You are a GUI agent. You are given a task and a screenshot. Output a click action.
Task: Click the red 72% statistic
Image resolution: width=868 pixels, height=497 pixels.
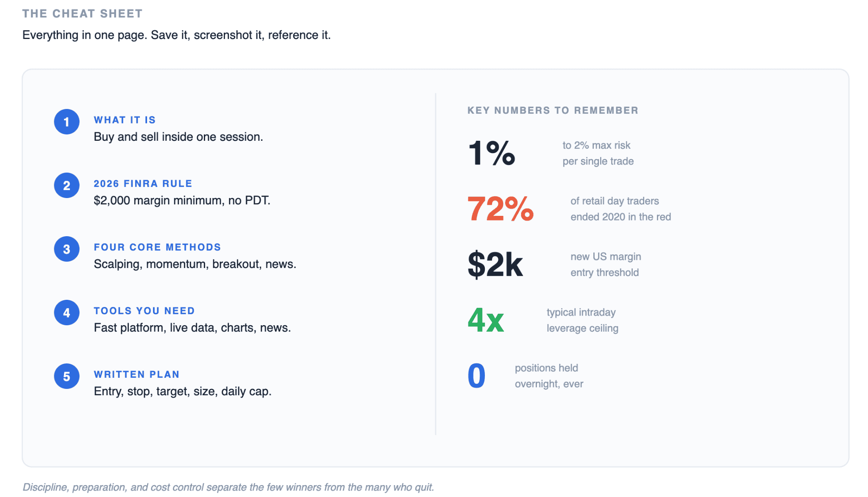[x=500, y=209]
